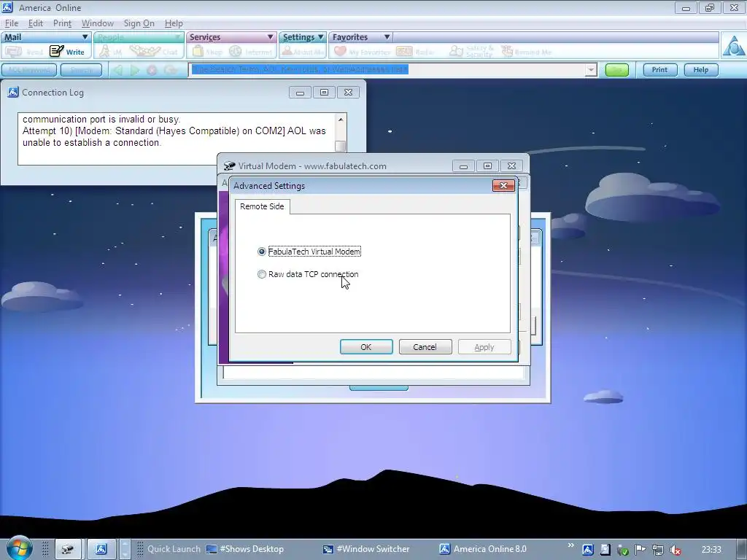Click the AOL triangle logo at toolbar end

click(734, 46)
